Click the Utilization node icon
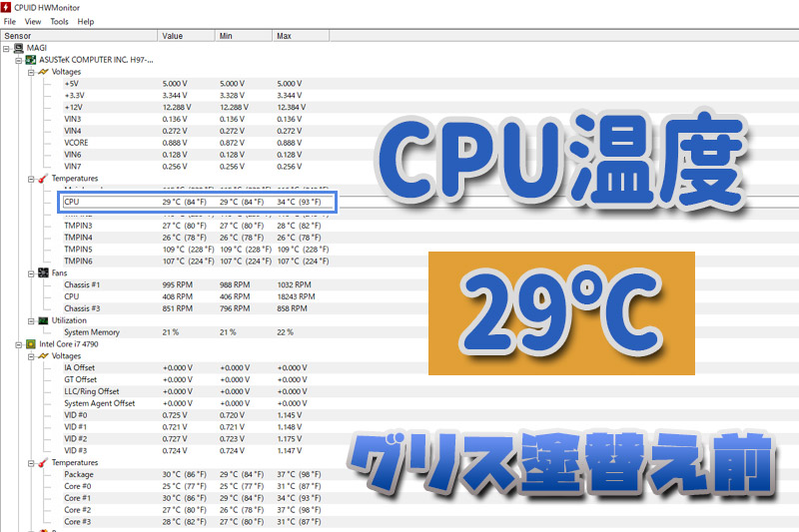 point(43,320)
